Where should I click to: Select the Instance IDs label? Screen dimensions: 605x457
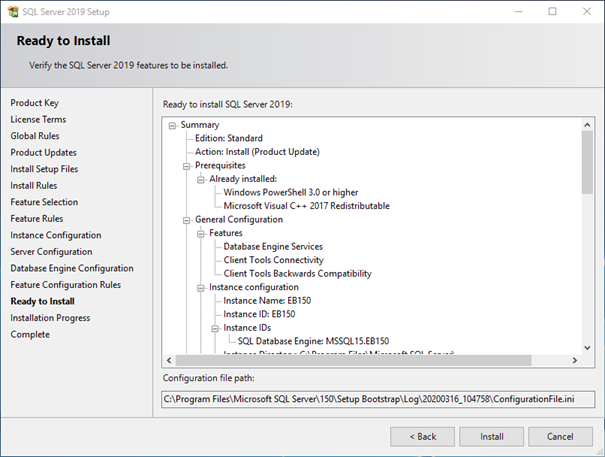pos(247,327)
